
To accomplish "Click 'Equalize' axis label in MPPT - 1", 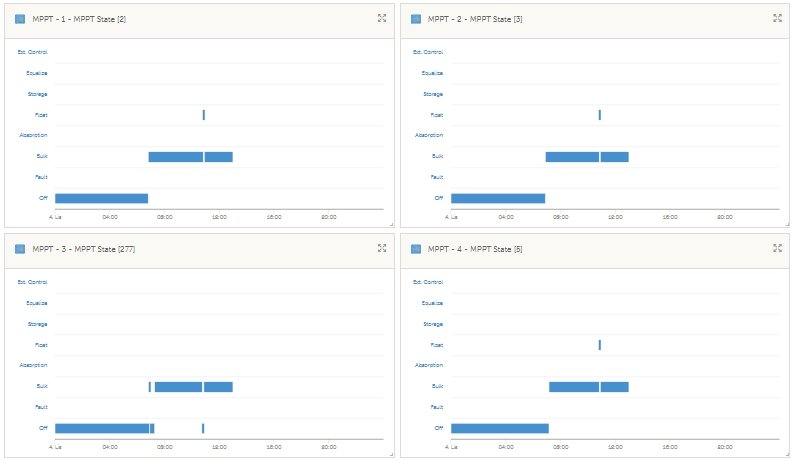I will coord(37,73).
